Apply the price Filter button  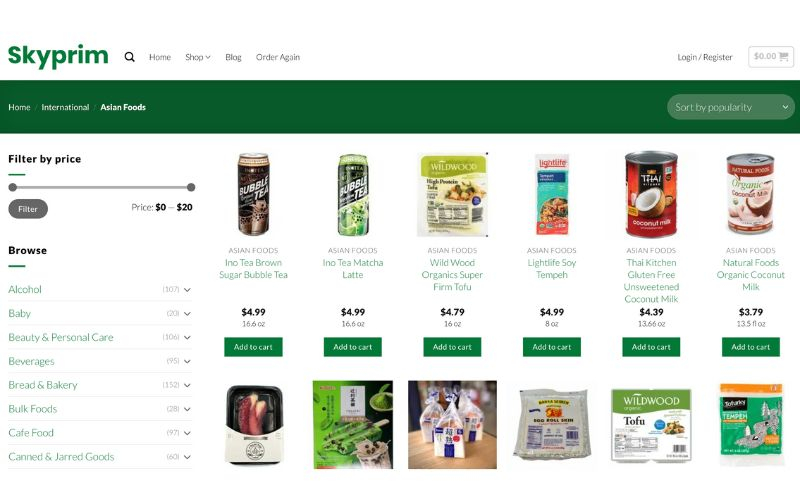[28, 209]
